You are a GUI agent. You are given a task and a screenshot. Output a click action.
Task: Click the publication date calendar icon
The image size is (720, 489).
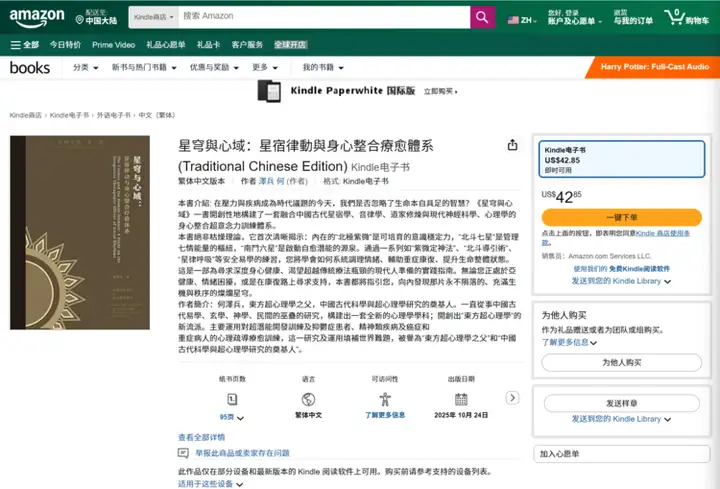[x=461, y=399]
